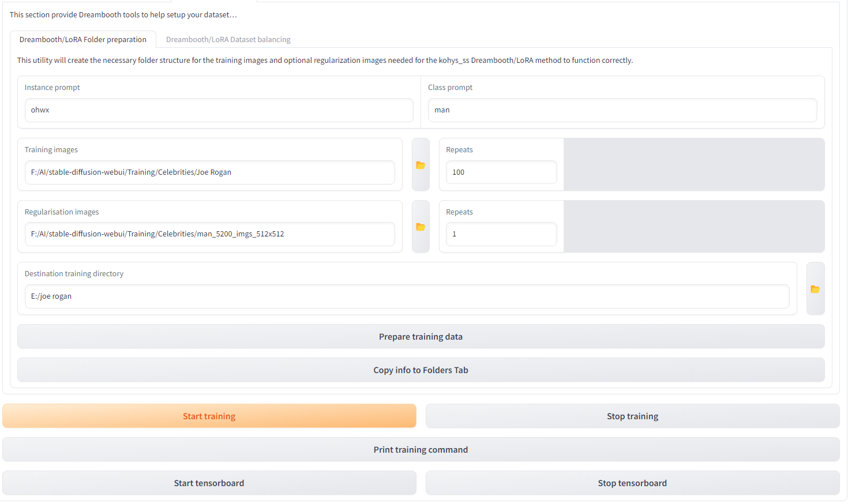Edit Training images Repeats value 100
The width and height of the screenshot is (848, 504).
pos(501,172)
